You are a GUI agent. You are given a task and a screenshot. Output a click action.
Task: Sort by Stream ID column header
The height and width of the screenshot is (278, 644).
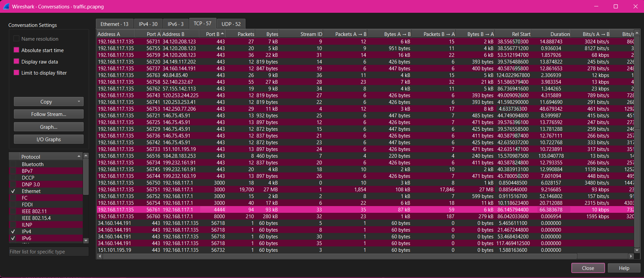click(301, 34)
